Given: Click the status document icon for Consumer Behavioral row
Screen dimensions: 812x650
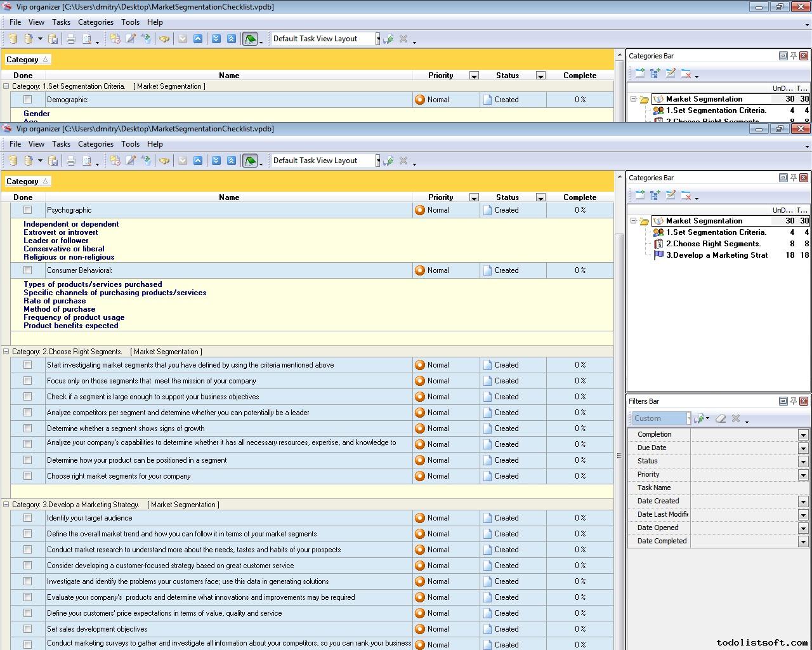Looking at the screenshot, I should pos(487,270).
